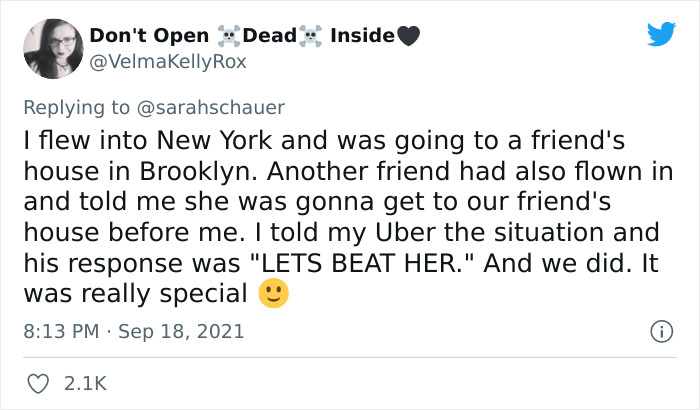This screenshot has width=700, height=410.
Task: Click the smiley face emoji in tweet
Action: coord(270,295)
